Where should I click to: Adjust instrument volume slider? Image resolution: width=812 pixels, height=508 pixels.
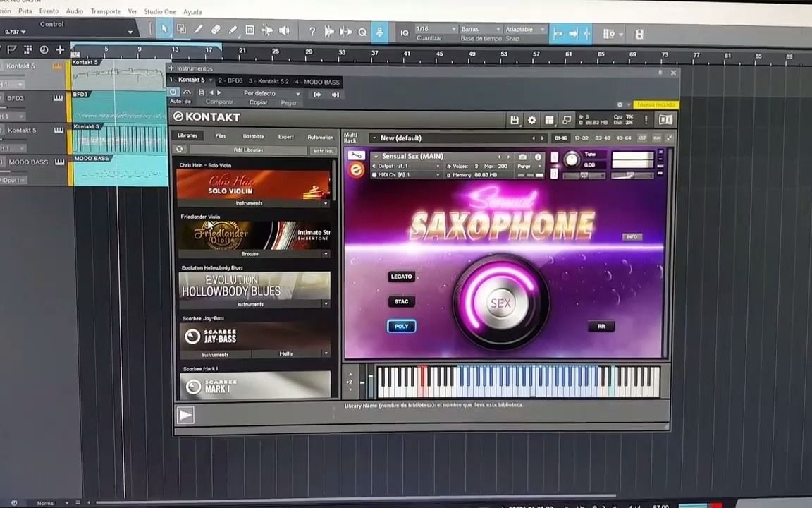pyautogui.click(x=632, y=176)
